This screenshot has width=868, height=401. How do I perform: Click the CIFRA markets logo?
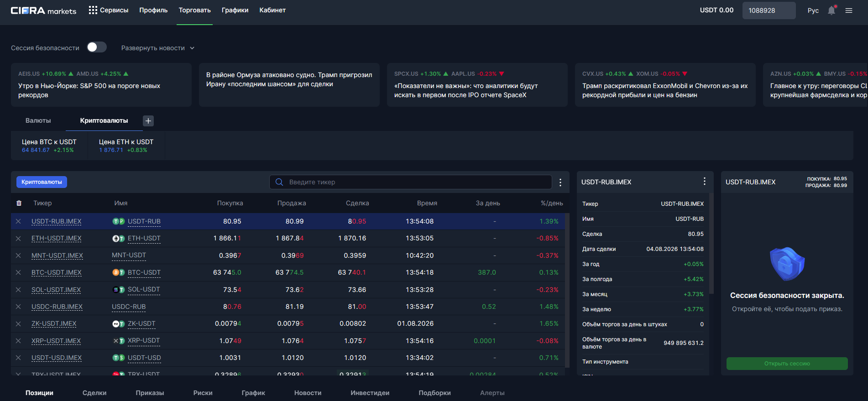coord(43,10)
